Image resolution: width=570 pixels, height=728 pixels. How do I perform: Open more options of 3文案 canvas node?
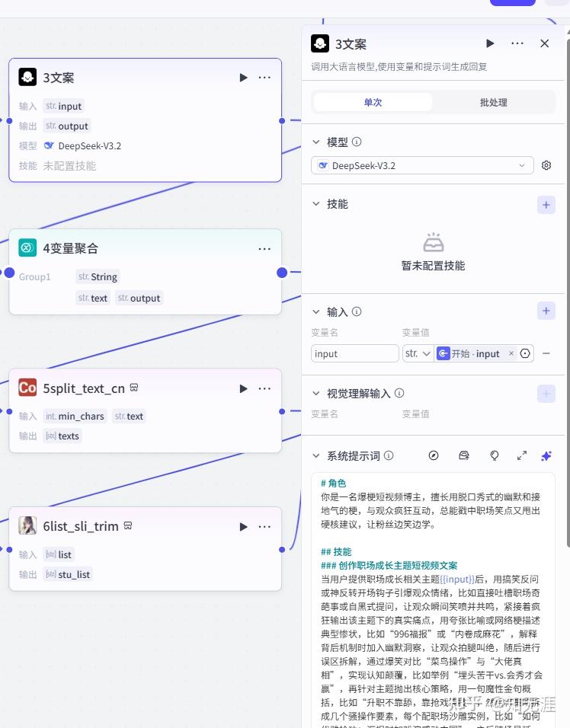point(264,78)
